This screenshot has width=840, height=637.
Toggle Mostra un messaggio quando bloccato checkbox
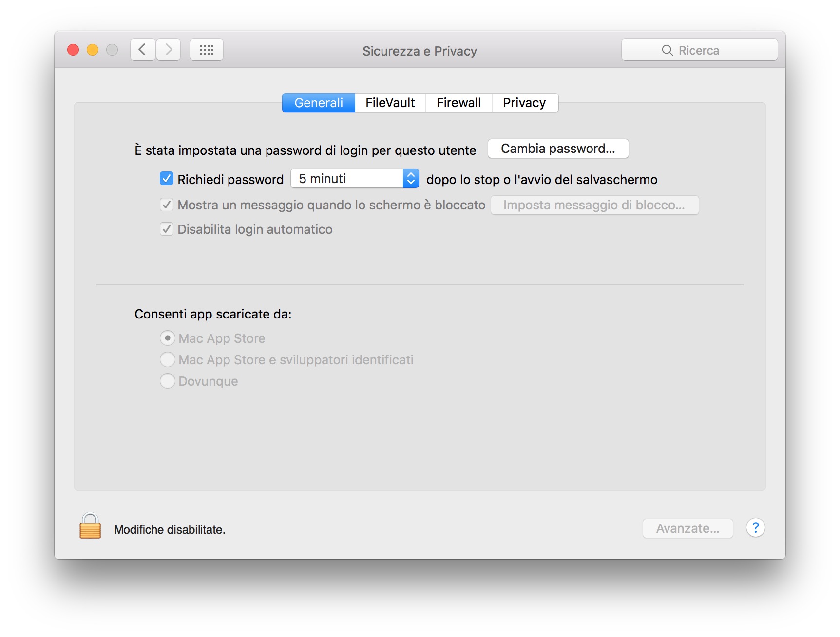point(167,205)
